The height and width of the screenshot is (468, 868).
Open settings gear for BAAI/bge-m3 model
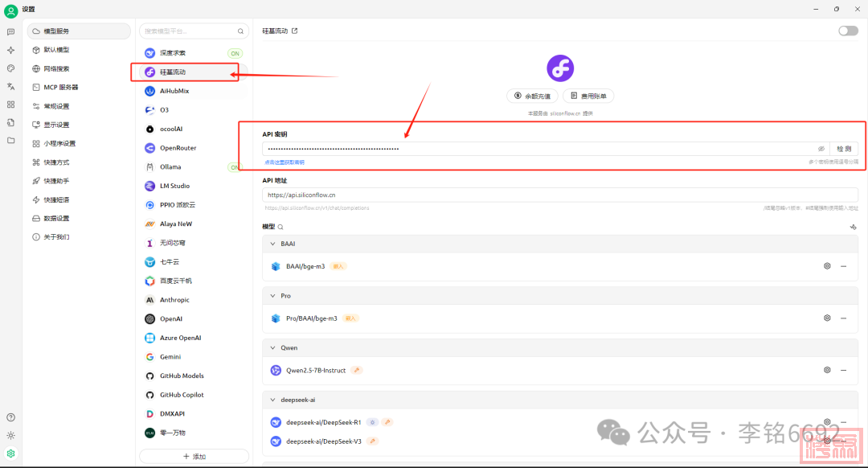[x=826, y=265]
